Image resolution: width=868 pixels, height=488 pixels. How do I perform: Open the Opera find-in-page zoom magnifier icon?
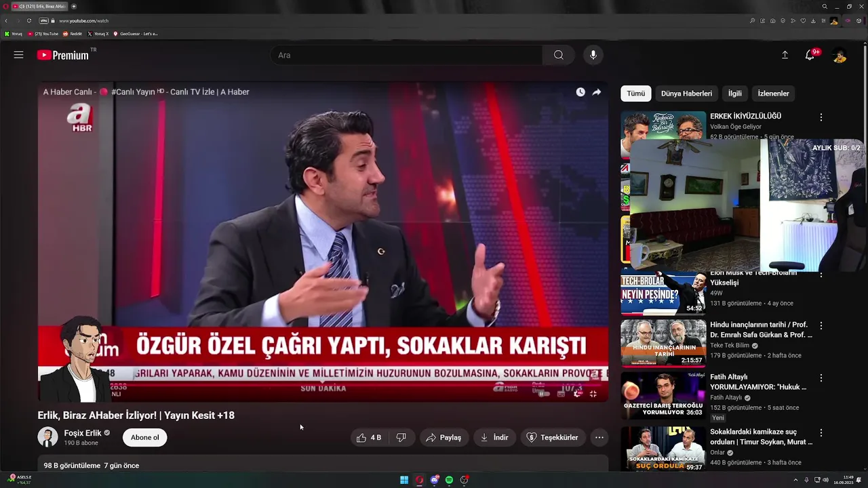coord(752,21)
